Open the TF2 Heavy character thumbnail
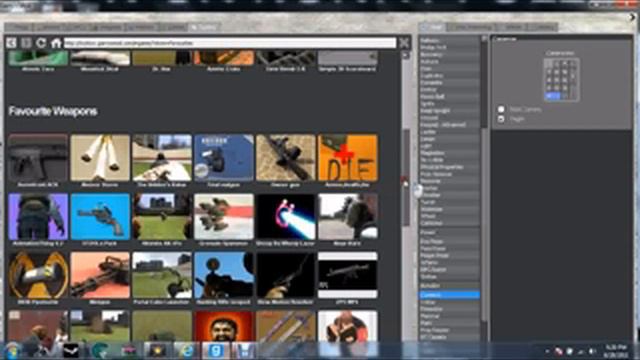This screenshot has height=360, width=640. pyautogui.click(x=348, y=326)
